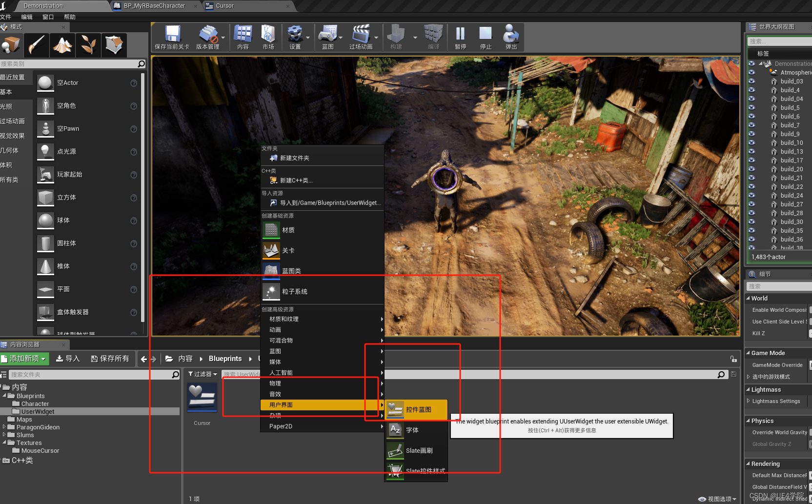Viewport: 812px width, 504px height.
Task: Toggle visibility eye for build_24
Action: [751, 196]
